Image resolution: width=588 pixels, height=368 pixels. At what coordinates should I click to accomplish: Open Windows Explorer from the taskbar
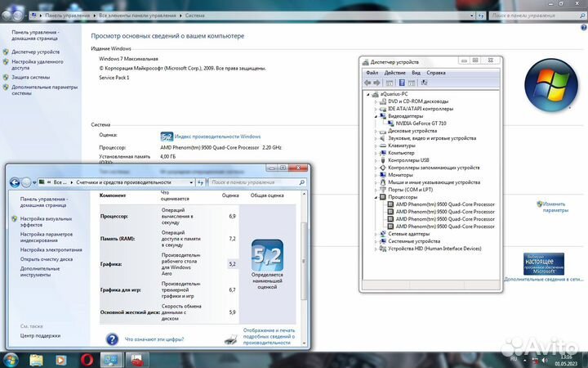[37, 361]
